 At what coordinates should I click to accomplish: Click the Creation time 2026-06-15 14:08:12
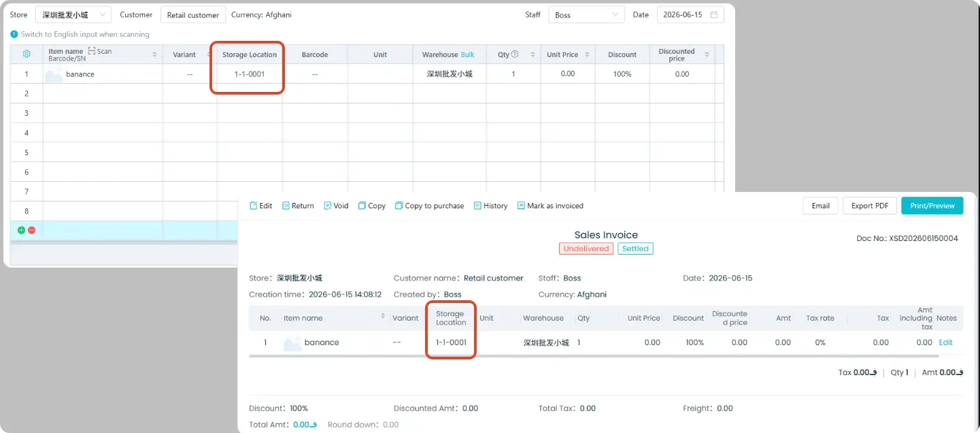345,295
